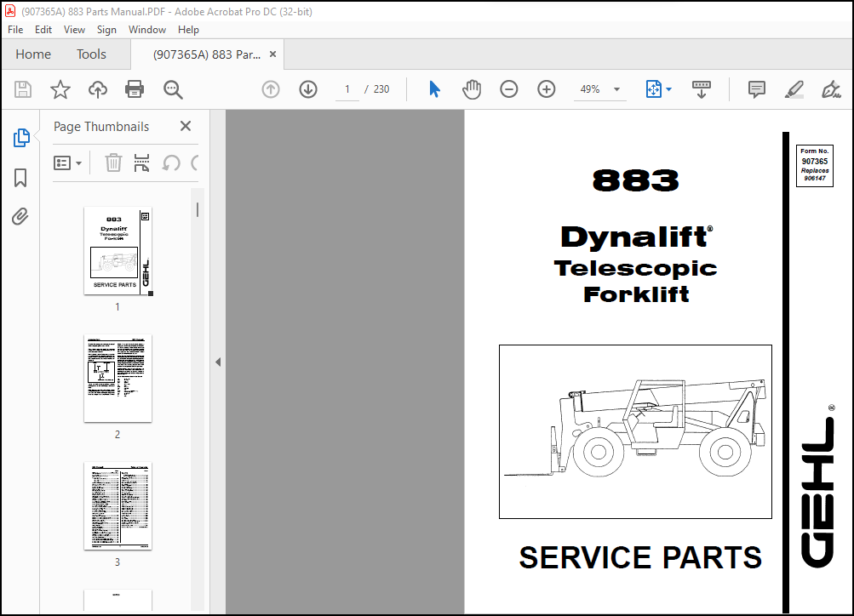Viewport: 854px width, 616px height.
Task: Select page 3 thumbnail
Action: (x=117, y=506)
